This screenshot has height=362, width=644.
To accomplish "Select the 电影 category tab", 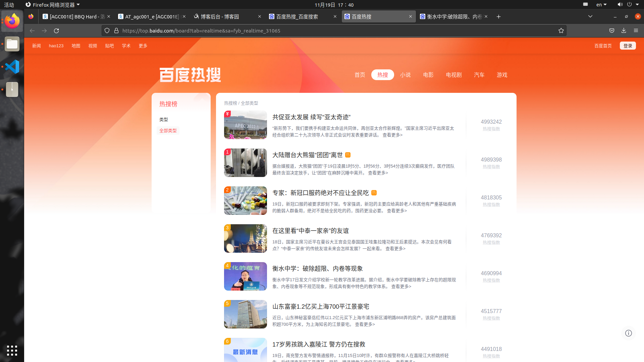I will click(x=428, y=75).
